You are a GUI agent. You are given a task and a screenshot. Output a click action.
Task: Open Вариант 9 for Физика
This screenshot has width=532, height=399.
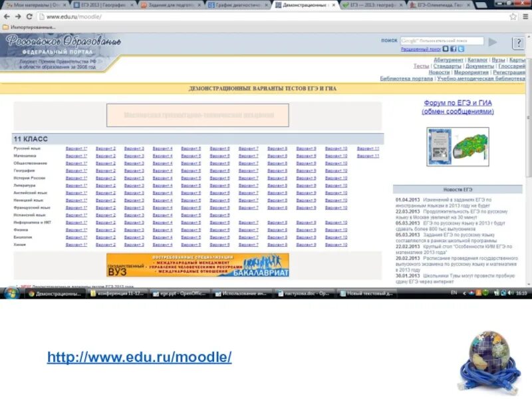pos(306,230)
